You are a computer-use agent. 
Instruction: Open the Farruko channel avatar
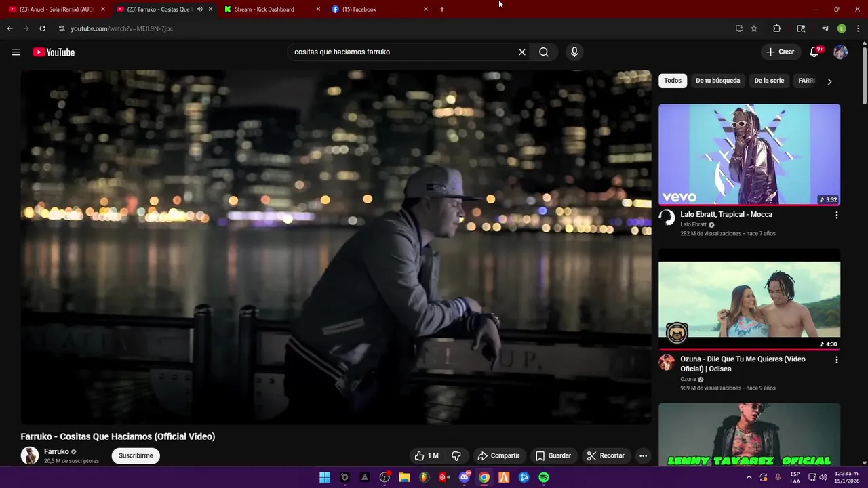click(x=29, y=455)
